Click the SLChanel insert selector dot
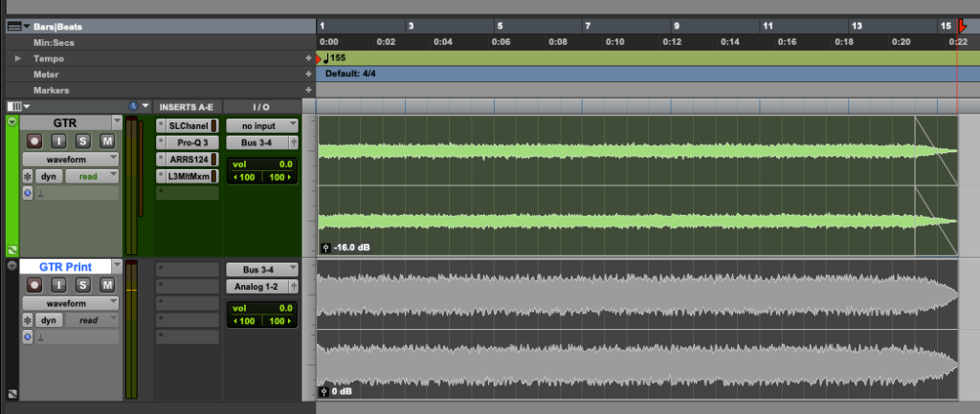The height and width of the screenshot is (414, 980). pos(161,125)
